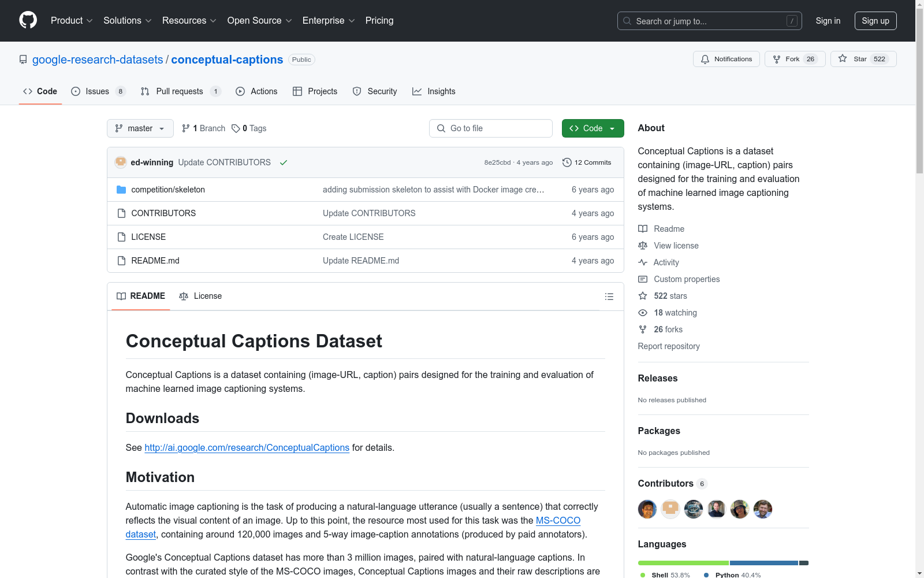Open the competition/skeleton folder
The width and height of the screenshot is (924, 578).
tap(168, 190)
